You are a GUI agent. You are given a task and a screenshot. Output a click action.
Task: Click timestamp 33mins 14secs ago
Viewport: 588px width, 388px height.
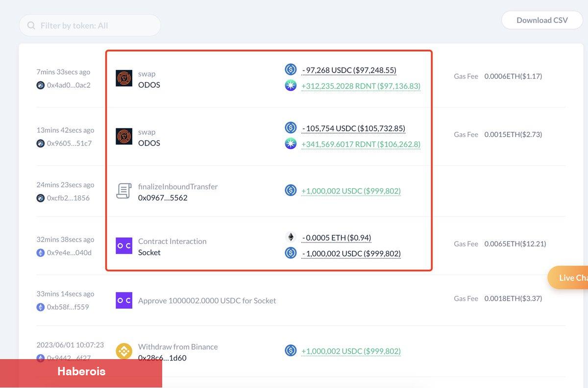[x=65, y=294]
